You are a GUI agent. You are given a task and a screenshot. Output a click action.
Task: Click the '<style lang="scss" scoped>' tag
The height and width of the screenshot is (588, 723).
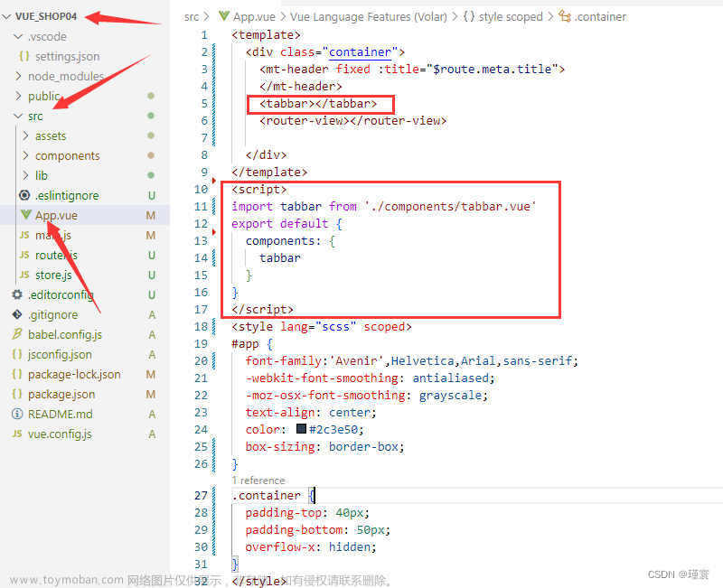tap(322, 327)
